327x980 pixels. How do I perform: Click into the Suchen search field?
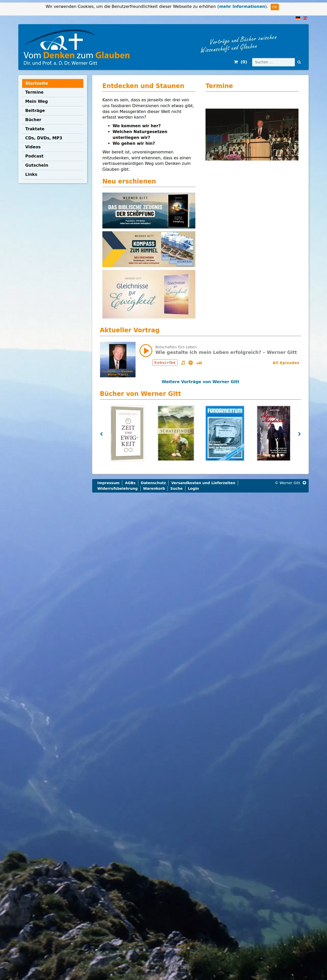[273, 62]
